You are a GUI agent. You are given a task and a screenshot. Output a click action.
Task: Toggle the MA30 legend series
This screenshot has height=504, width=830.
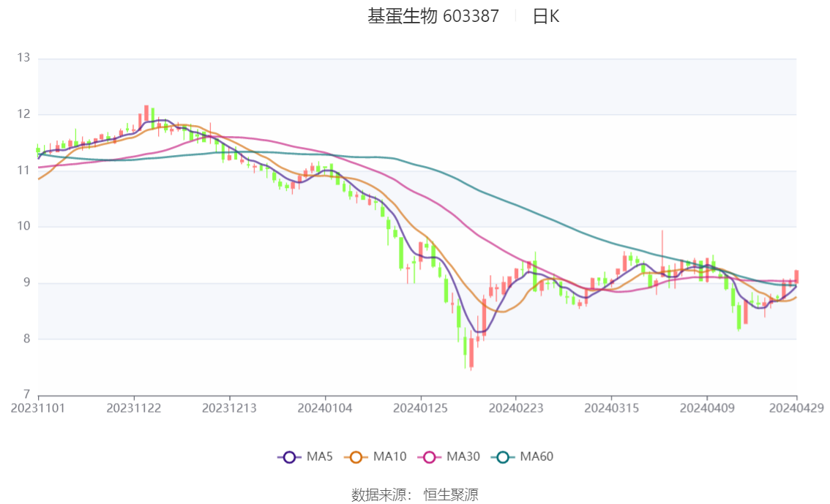pos(449,457)
